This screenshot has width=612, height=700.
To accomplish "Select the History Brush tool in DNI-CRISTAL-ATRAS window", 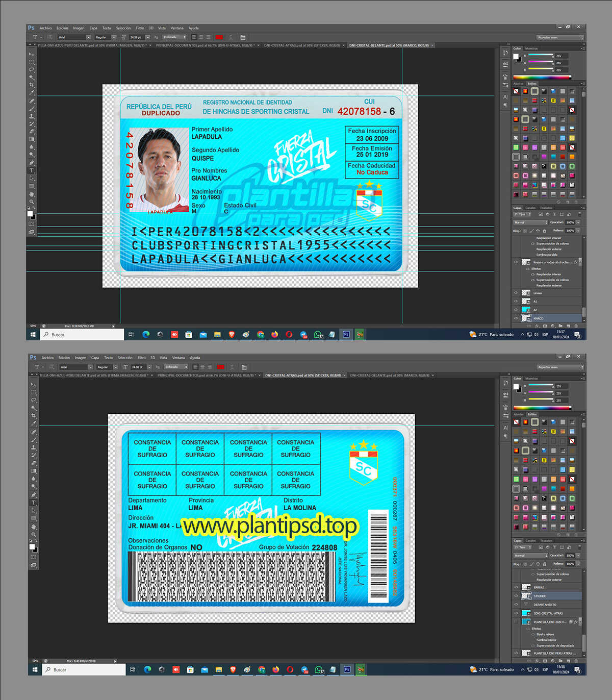I will click(x=34, y=455).
